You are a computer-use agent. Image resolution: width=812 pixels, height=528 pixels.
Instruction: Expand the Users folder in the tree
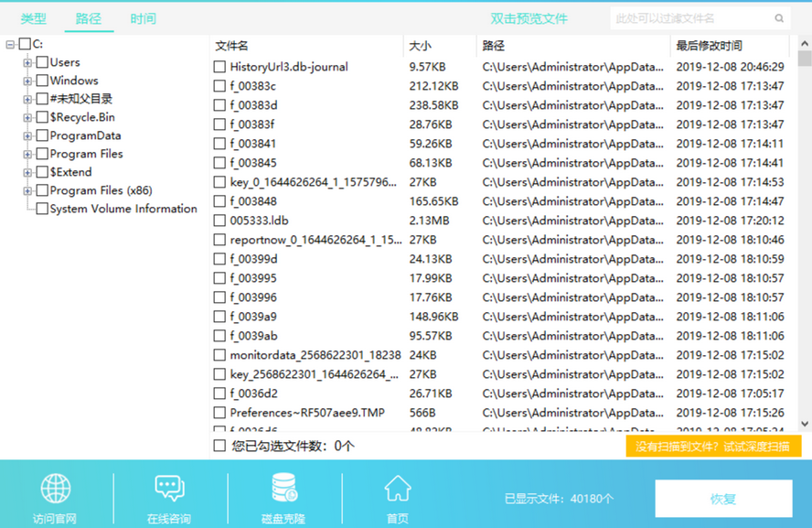28,61
